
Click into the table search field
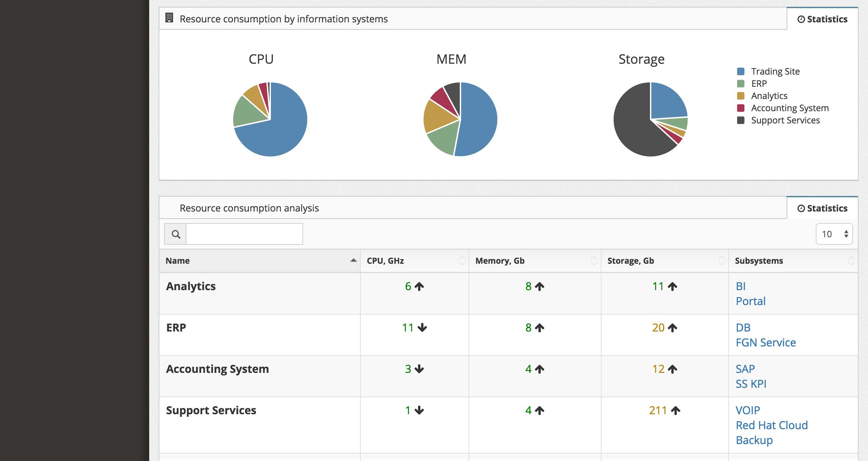tap(244, 234)
